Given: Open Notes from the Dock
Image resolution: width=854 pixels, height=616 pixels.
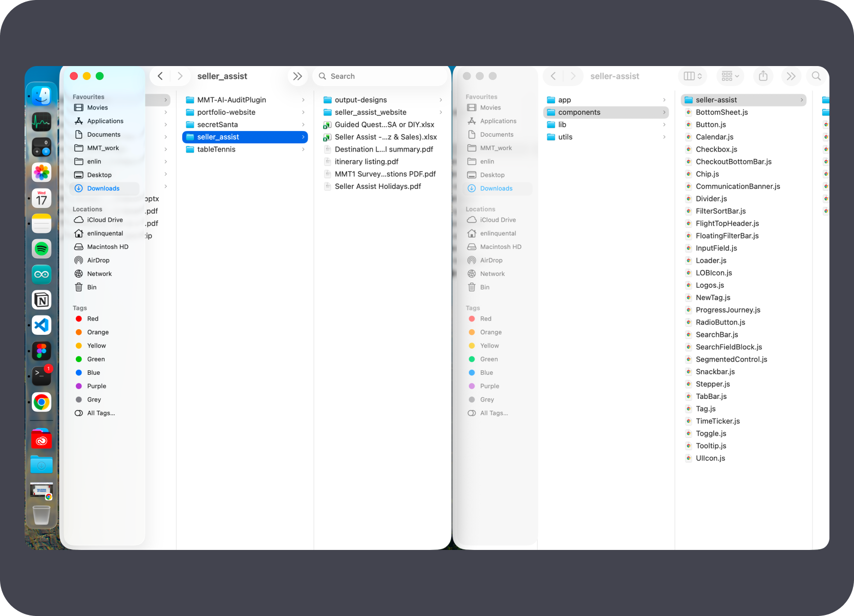Looking at the screenshot, I should pos(41,224).
